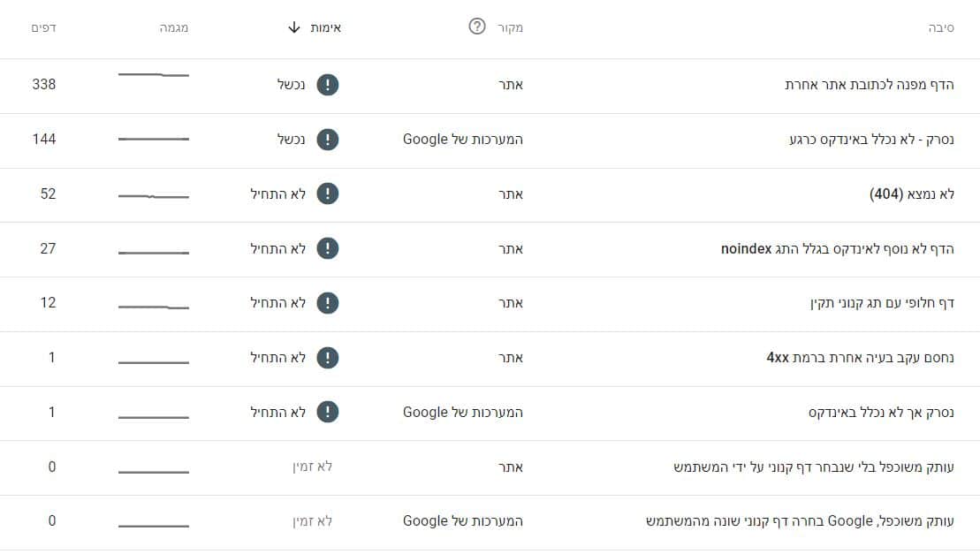
Task: Open דף חלופי עם תג קנוני תקין row
Action: [x=490, y=304]
